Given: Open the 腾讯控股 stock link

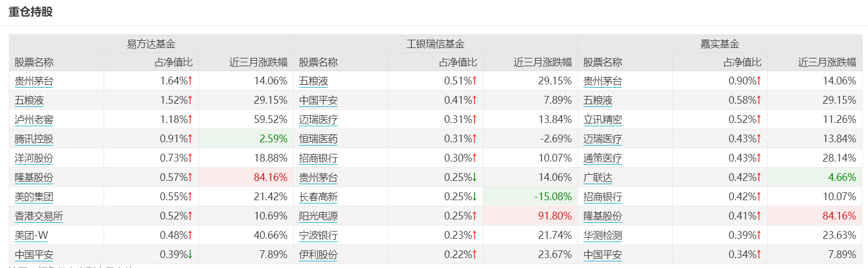Looking at the screenshot, I should point(34,139).
